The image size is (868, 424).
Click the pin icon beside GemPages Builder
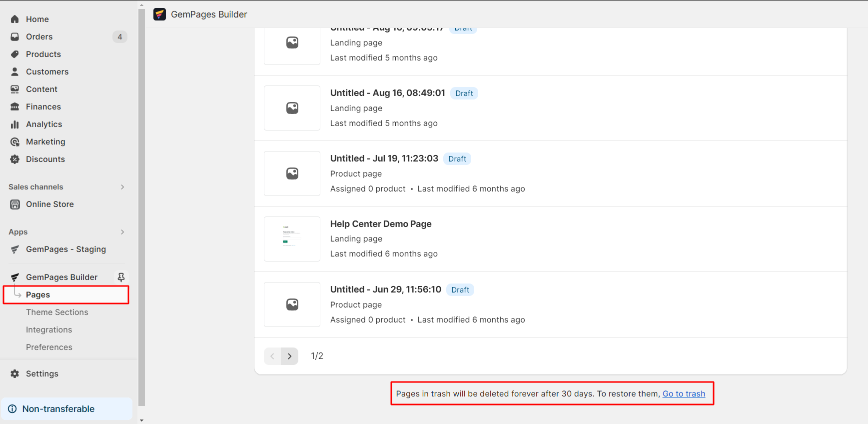point(121,277)
